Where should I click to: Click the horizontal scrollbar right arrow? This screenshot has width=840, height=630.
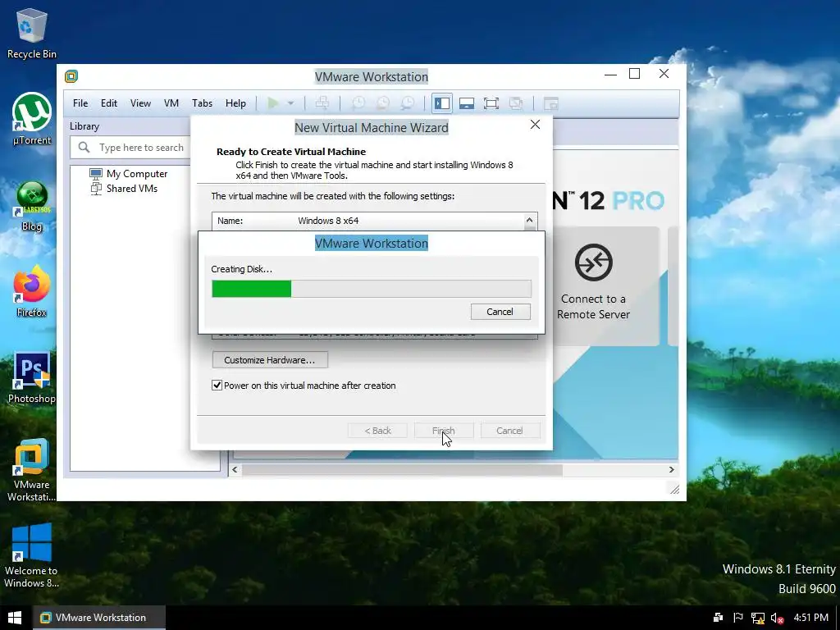[x=672, y=469]
